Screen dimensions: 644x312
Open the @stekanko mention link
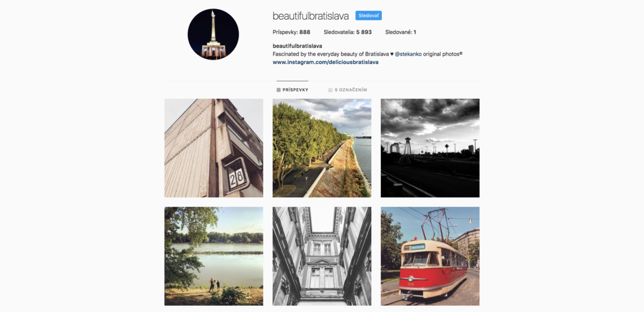click(408, 54)
